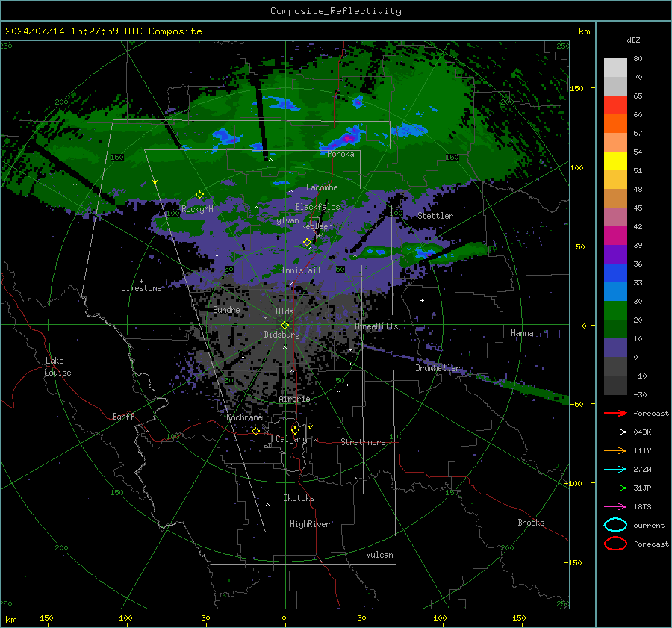The image size is (672, 628).
Task: Click the Stettler city label
Action: (x=435, y=216)
